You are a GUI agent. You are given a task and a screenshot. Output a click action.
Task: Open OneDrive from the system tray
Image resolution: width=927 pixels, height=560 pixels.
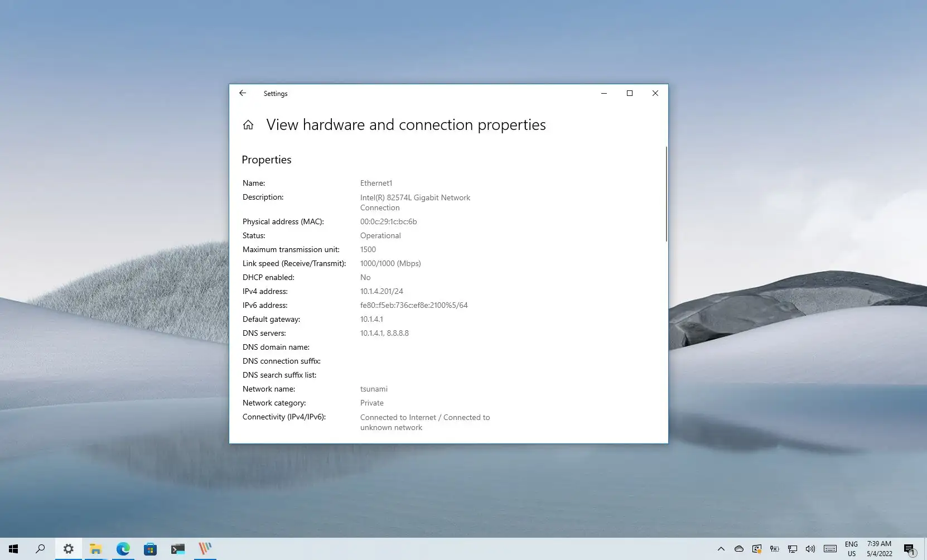739,549
